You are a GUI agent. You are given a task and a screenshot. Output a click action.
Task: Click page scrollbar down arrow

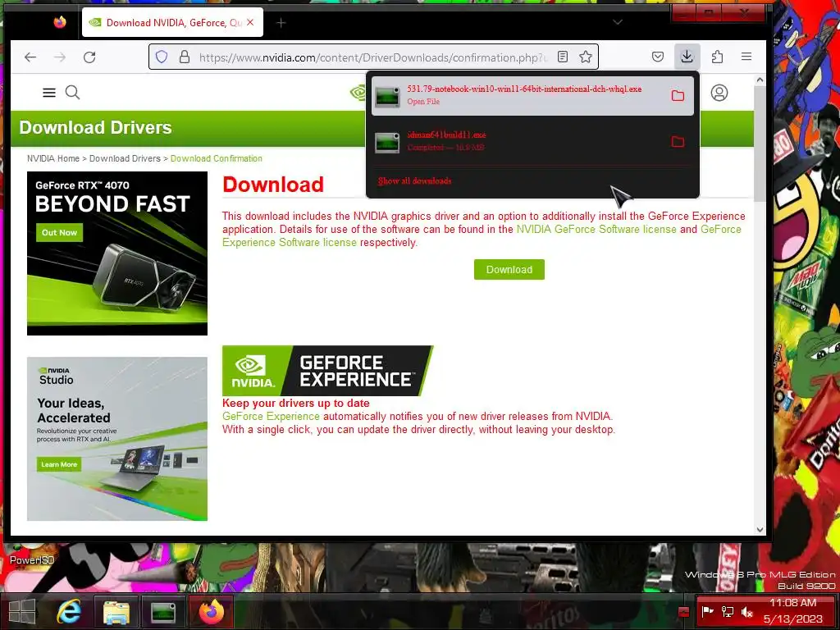coord(760,529)
